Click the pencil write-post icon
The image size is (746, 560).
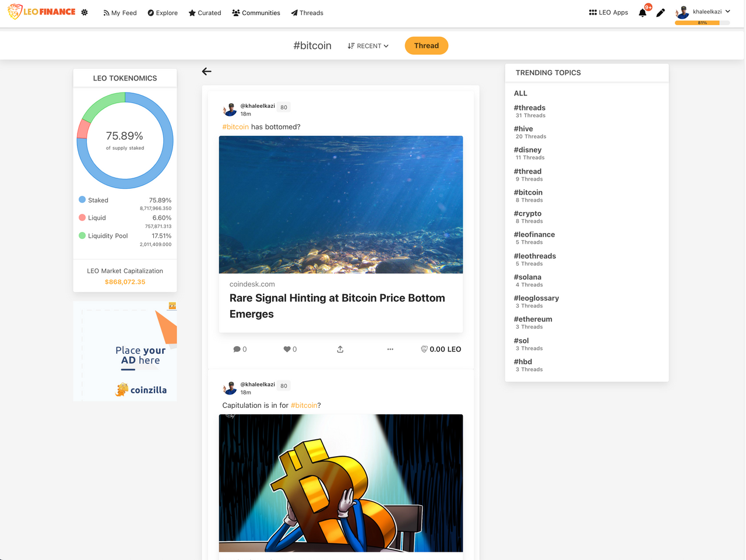pyautogui.click(x=660, y=13)
